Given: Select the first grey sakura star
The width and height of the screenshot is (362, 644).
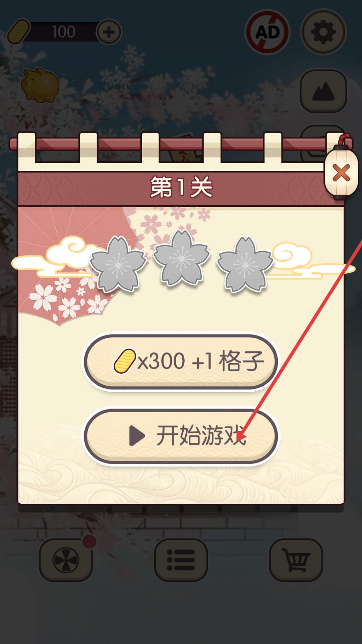Looking at the screenshot, I should 118,264.
